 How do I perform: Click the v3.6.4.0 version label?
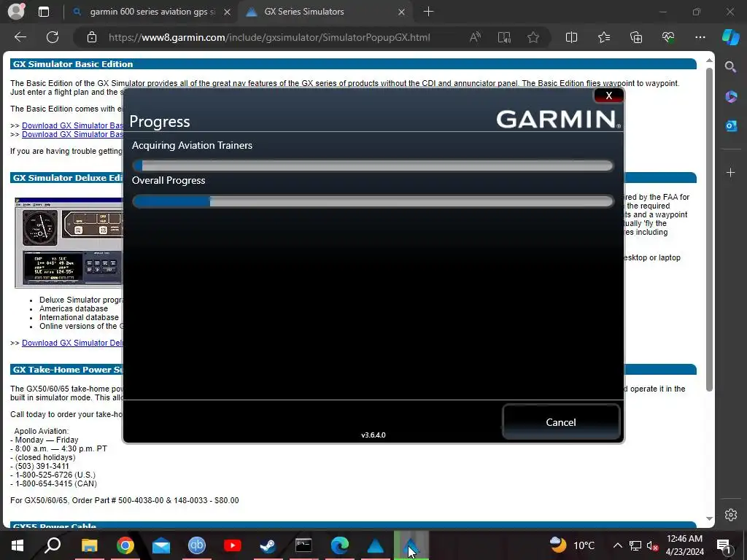[x=373, y=435]
